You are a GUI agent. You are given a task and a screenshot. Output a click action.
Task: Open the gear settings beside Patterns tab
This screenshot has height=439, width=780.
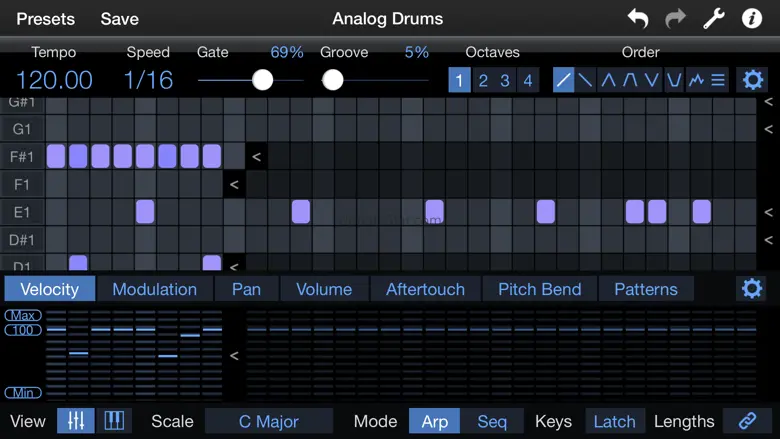(x=752, y=288)
